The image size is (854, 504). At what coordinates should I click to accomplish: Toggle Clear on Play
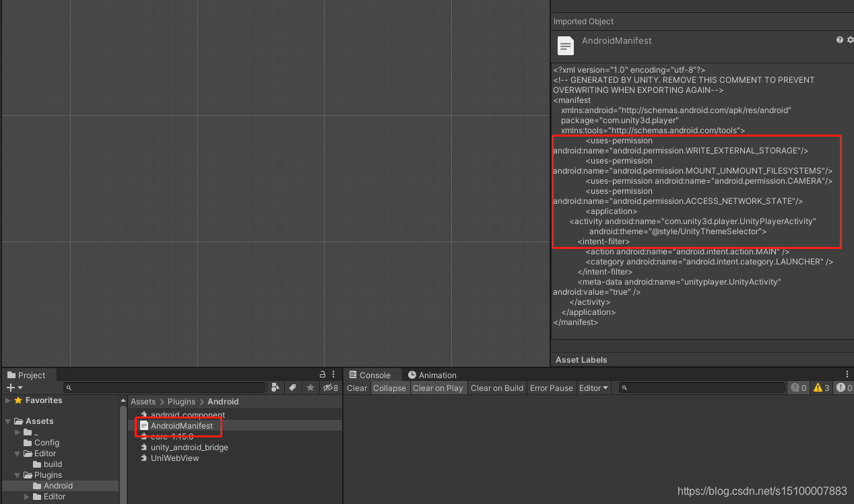[x=438, y=388]
